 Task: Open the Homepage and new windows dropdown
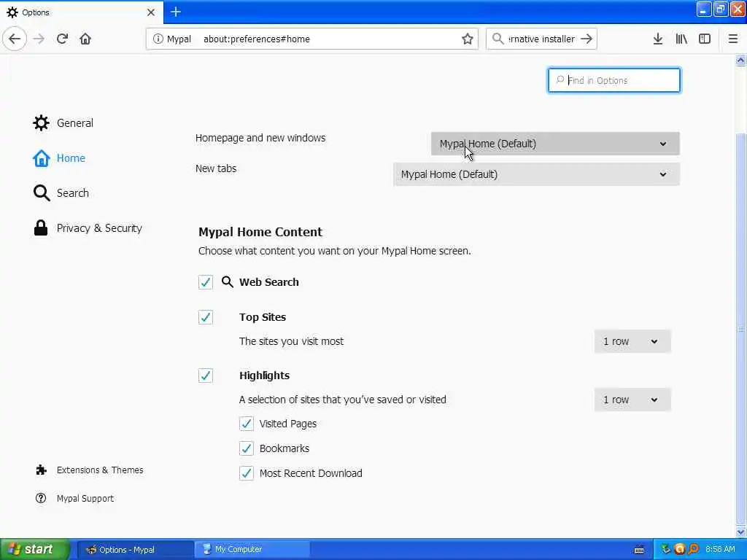pyautogui.click(x=555, y=144)
